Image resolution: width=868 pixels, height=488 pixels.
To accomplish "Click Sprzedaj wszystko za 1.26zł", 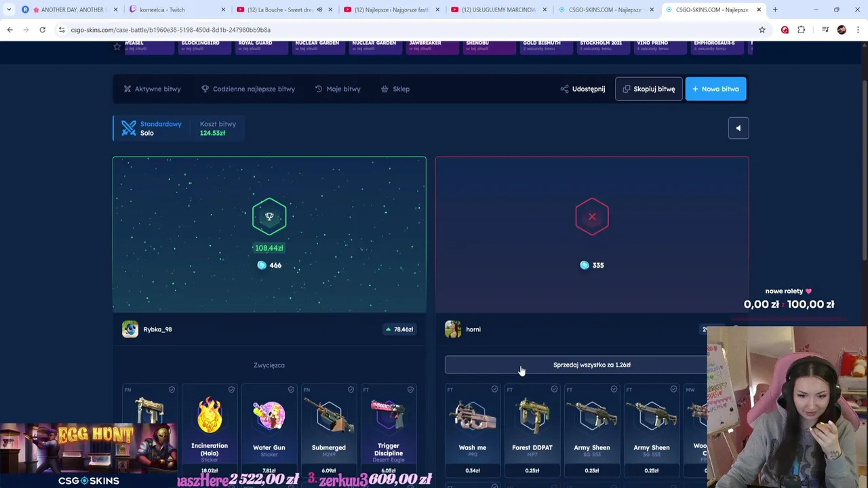I will click(576, 365).
